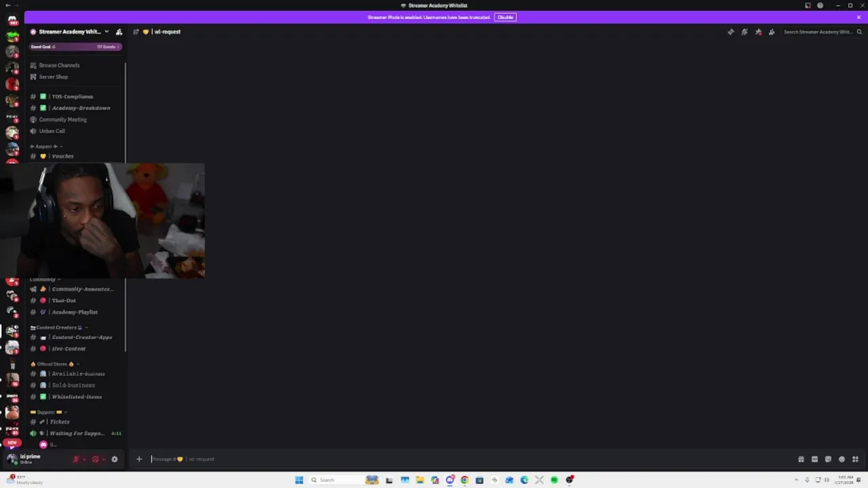
Task: Focus the Search Streamer Academy field
Action: click(822, 32)
